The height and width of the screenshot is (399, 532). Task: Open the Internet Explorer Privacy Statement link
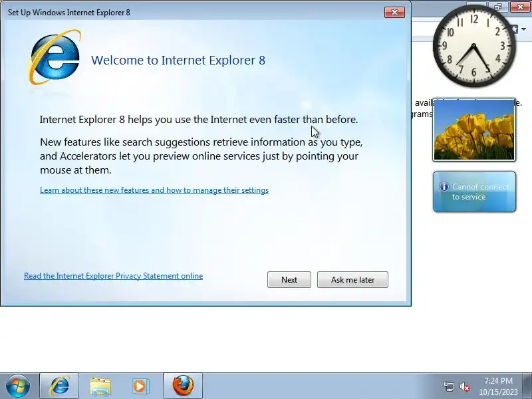click(x=113, y=276)
